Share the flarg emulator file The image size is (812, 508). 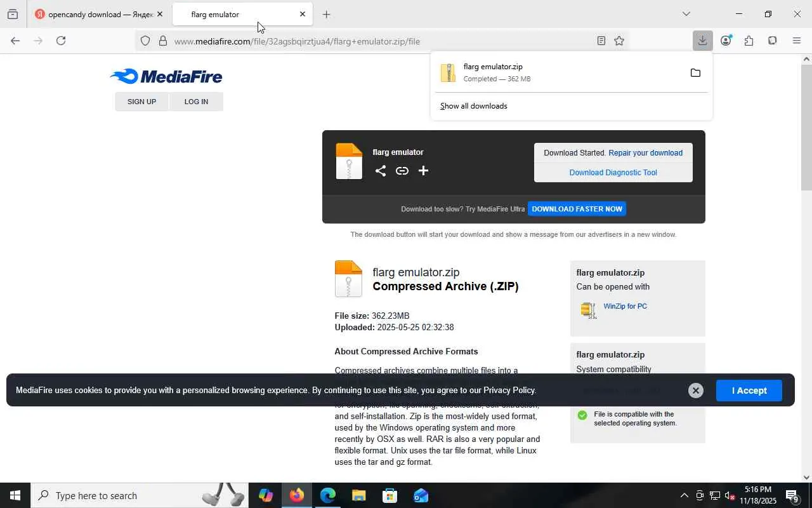(381, 171)
